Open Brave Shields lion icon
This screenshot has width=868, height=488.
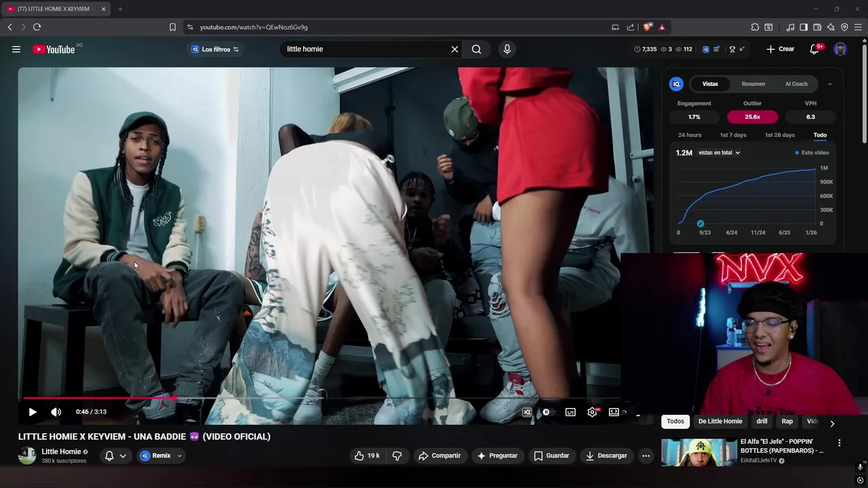click(648, 27)
